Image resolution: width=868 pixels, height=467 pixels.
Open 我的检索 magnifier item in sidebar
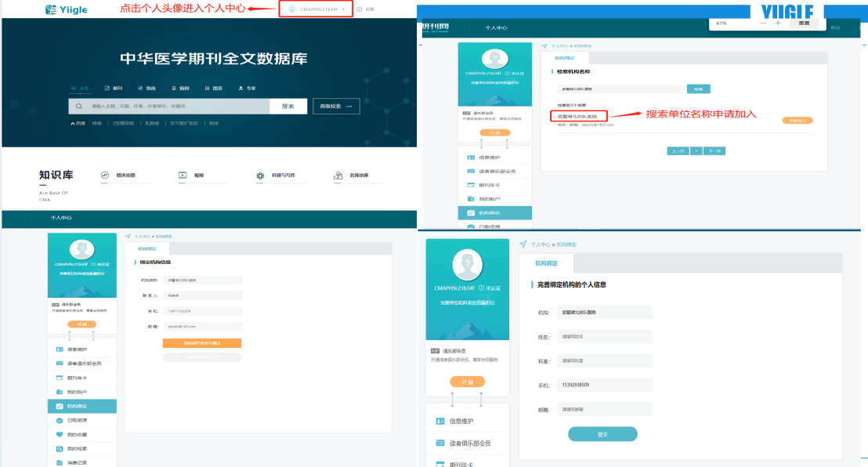(60, 449)
